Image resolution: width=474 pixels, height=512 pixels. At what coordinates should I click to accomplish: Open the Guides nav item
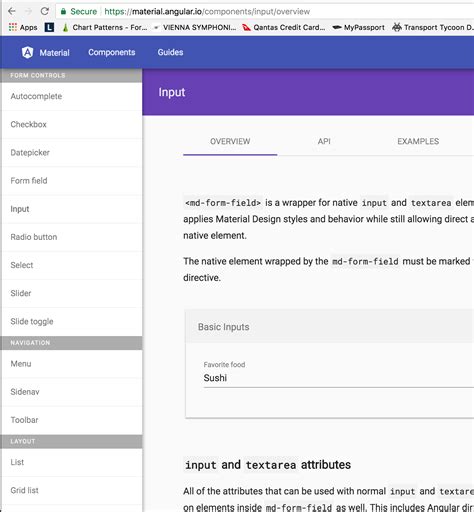(x=170, y=52)
